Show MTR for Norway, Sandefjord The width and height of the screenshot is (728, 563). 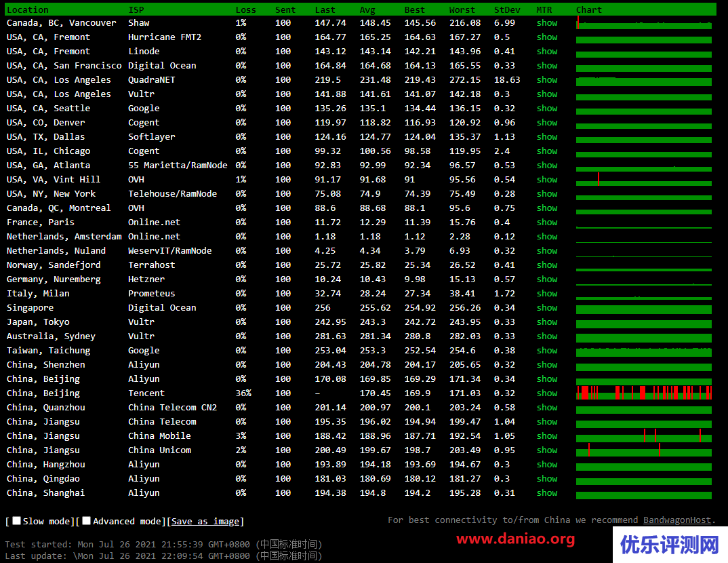(547, 265)
